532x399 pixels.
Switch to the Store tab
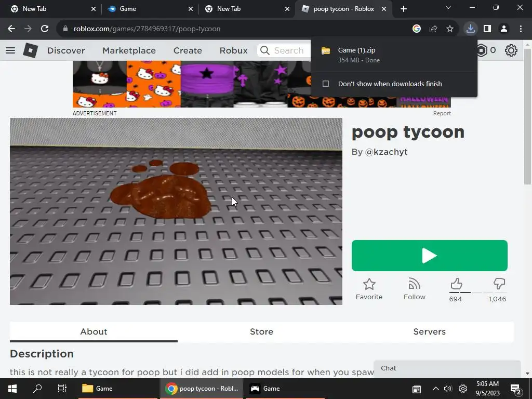tap(262, 331)
